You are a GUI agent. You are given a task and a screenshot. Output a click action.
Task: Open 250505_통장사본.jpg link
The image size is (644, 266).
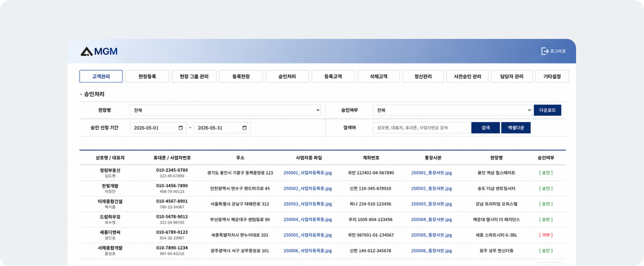tap(432, 235)
